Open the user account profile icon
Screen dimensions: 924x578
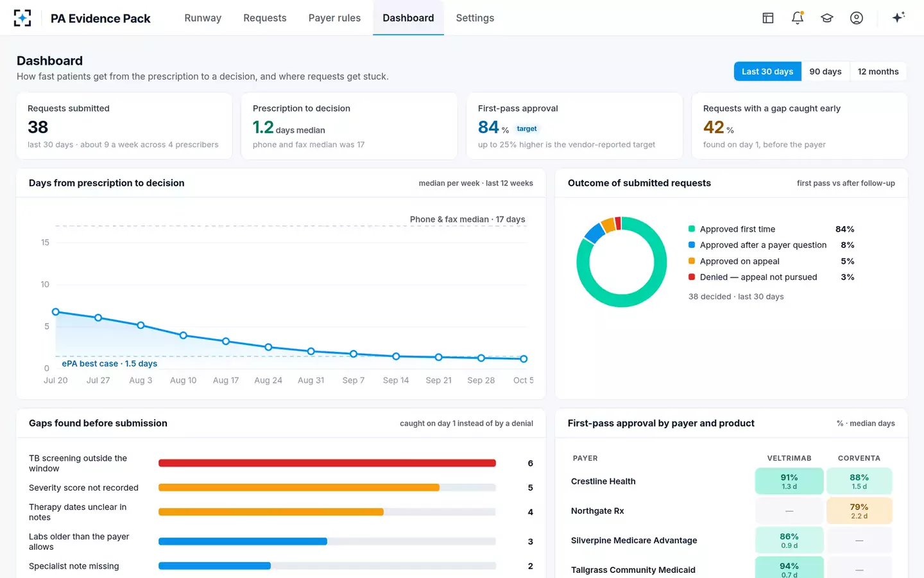[857, 18]
